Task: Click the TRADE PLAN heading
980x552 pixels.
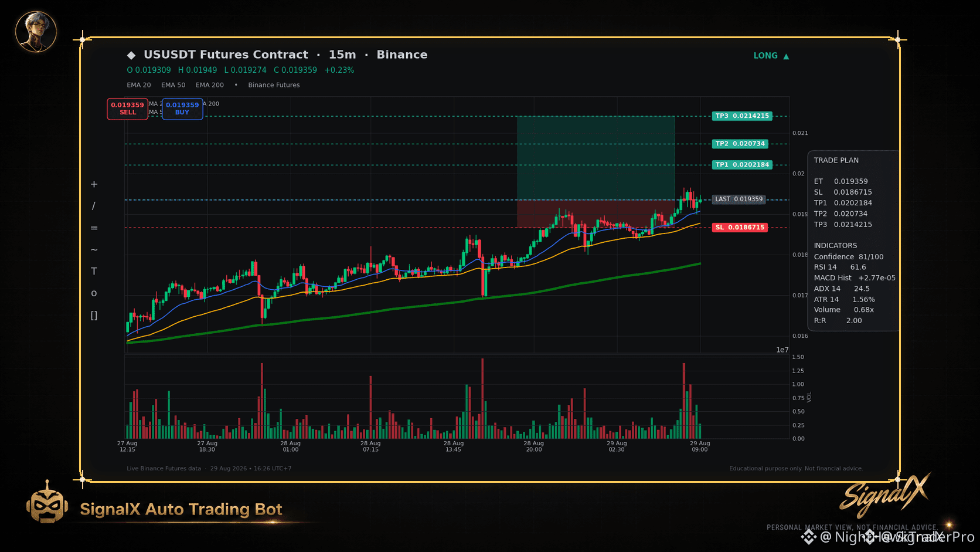Action: (836, 160)
